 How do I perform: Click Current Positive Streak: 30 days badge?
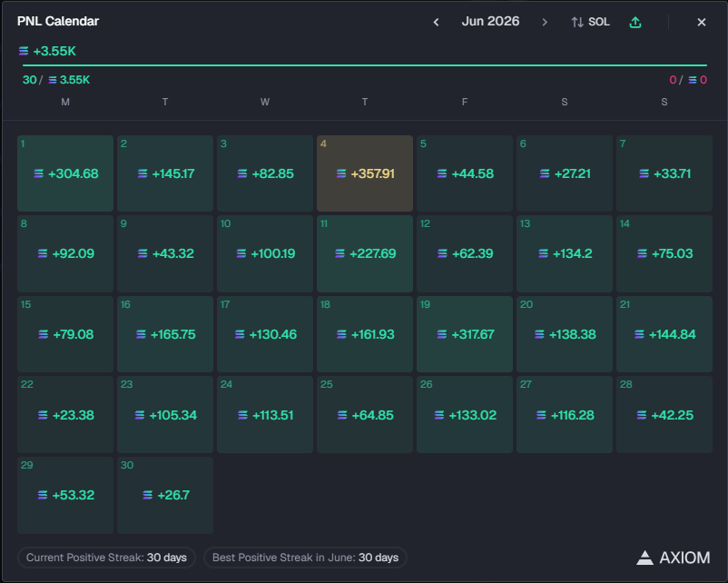point(106,558)
